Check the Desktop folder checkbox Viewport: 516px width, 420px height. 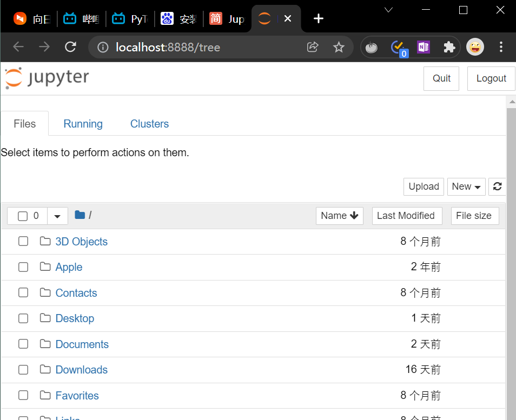point(23,318)
